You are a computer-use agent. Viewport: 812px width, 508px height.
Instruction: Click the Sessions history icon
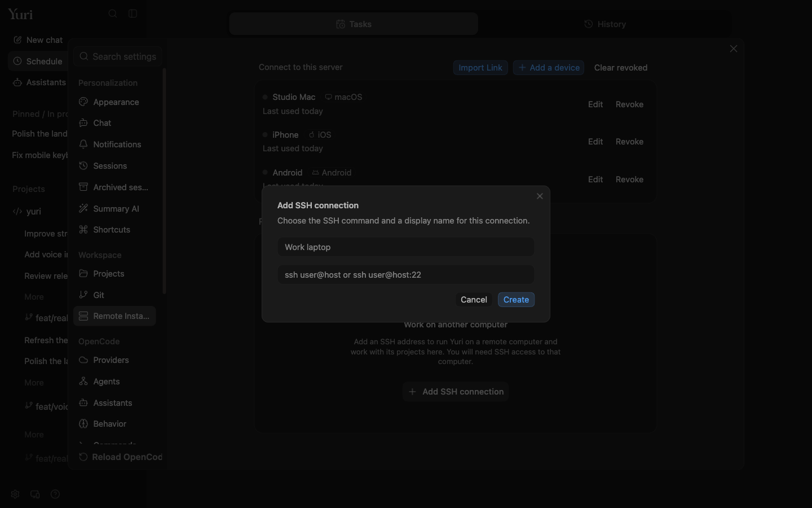pyautogui.click(x=83, y=165)
